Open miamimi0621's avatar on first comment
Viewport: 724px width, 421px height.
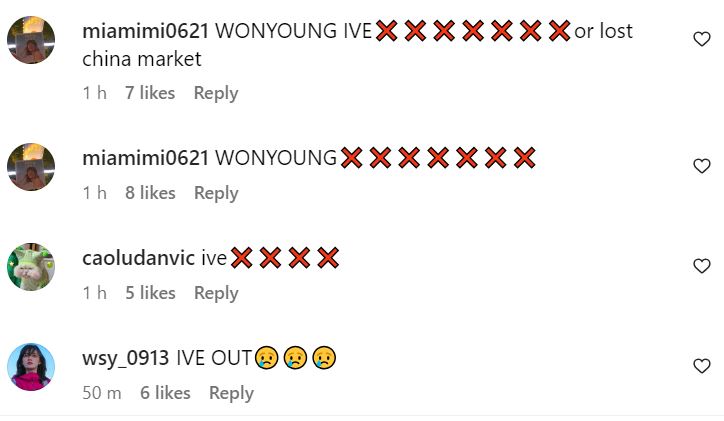[31, 40]
